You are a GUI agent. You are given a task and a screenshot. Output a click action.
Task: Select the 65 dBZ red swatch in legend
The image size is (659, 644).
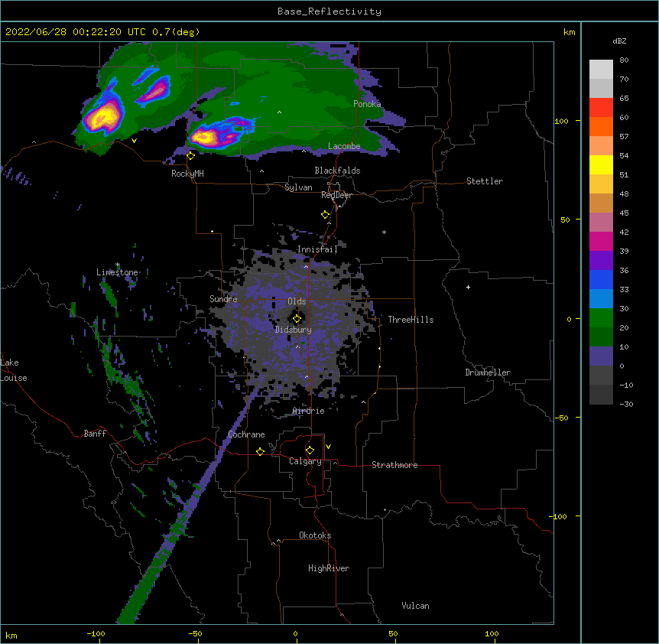601,108
